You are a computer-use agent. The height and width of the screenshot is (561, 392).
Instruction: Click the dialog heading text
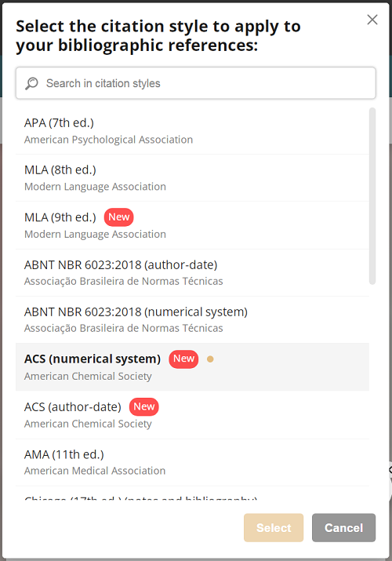[x=158, y=36]
